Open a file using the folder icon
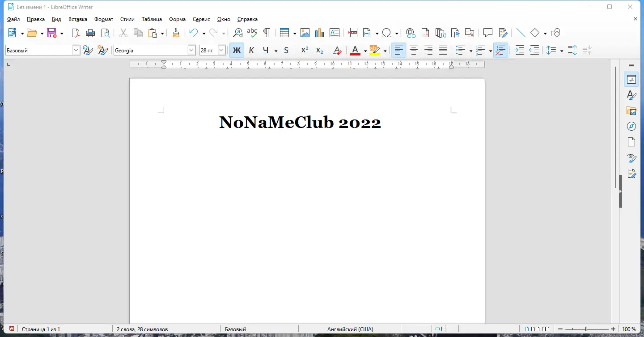This screenshot has height=337, width=644. pyautogui.click(x=32, y=33)
